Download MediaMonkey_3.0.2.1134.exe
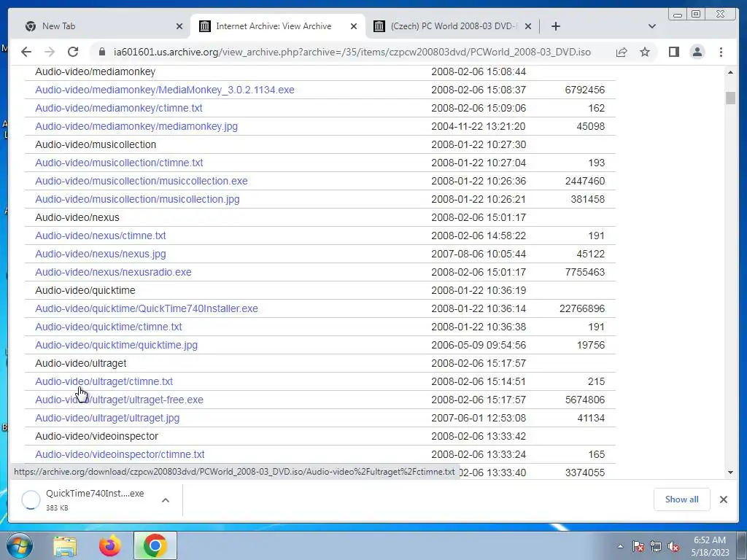The image size is (747, 560). 165,90
